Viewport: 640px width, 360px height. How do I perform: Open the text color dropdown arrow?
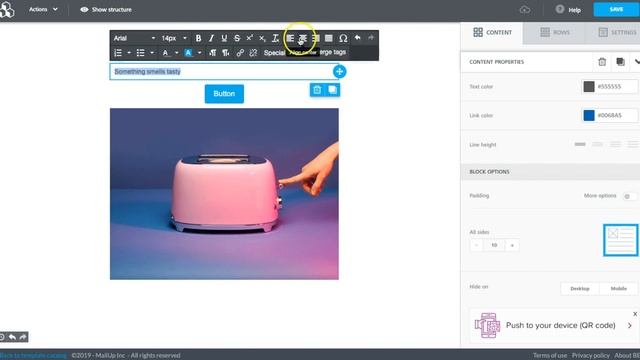pos(177,53)
